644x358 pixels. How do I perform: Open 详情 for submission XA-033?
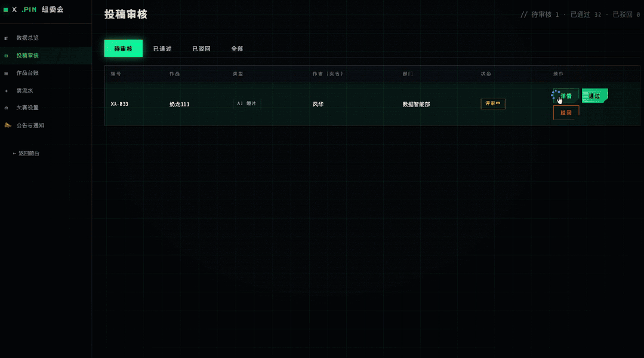566,96
